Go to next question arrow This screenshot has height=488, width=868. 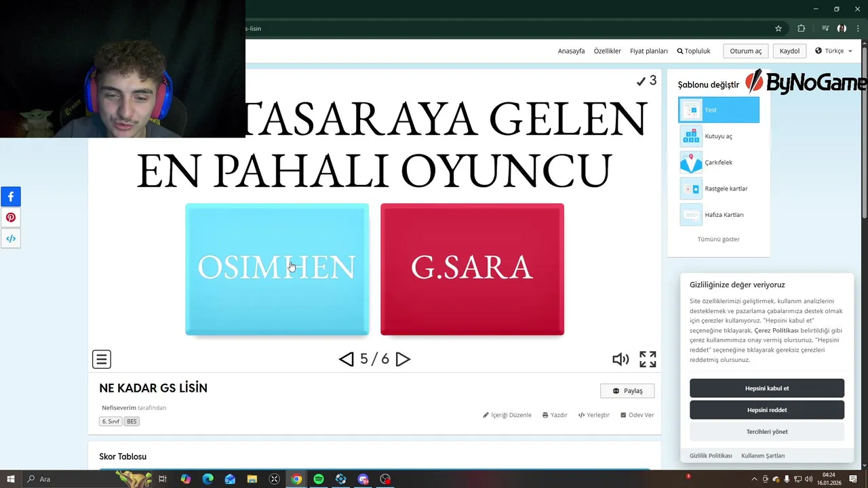point(403,359)
